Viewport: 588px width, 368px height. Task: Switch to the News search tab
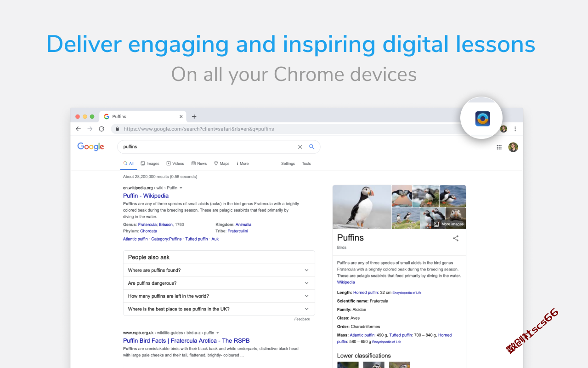[x=199, y=163]
